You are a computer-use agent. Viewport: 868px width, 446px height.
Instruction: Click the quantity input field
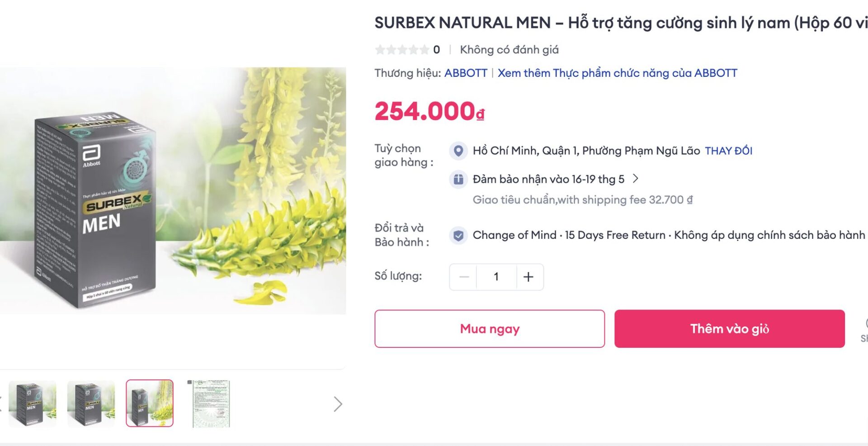pos(496,277)
